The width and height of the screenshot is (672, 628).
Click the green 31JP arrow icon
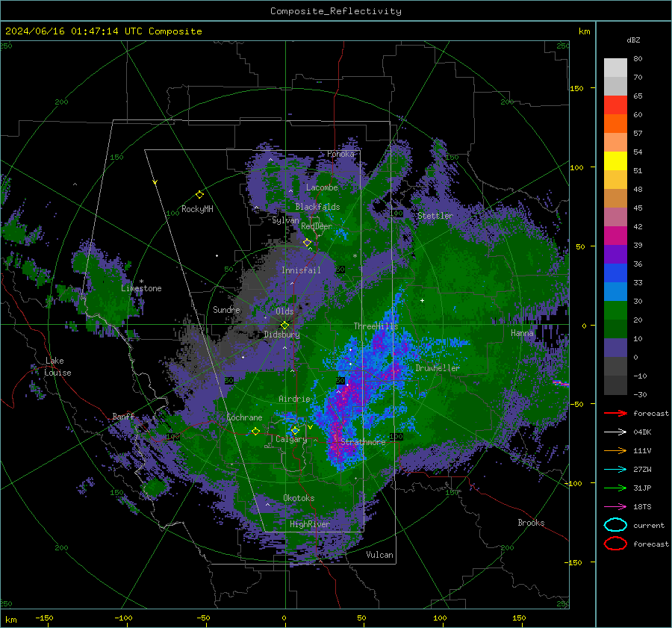point(615,488)
